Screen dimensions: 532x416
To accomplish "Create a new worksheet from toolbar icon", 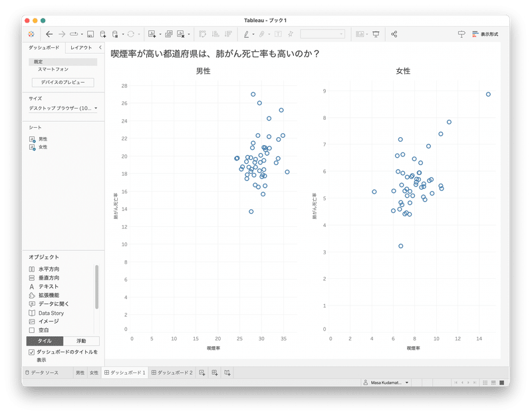I will click(152, 34).
